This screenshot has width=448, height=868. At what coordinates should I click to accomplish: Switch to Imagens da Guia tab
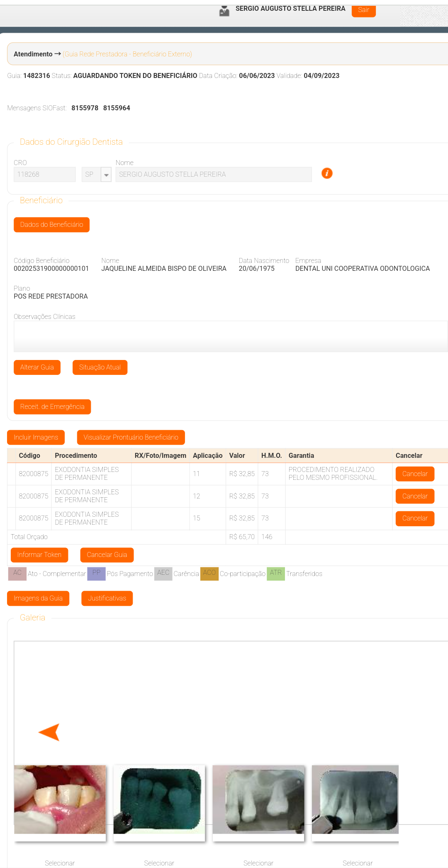coord(38,598)
